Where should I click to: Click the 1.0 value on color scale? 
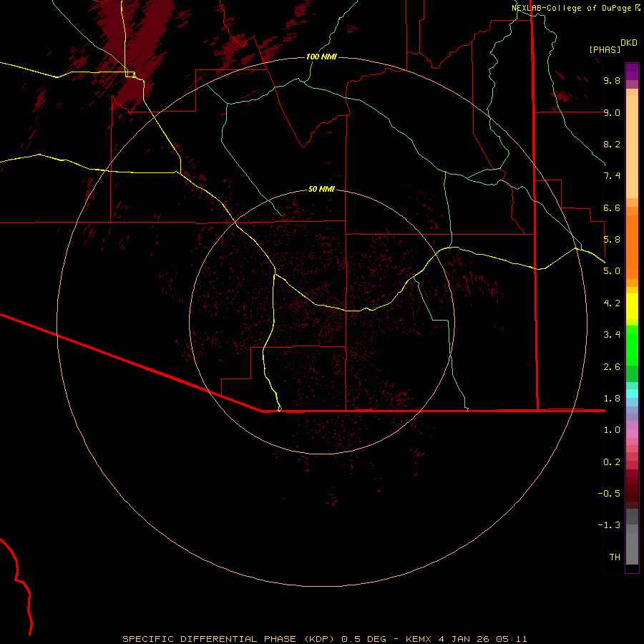pos(612,429)
